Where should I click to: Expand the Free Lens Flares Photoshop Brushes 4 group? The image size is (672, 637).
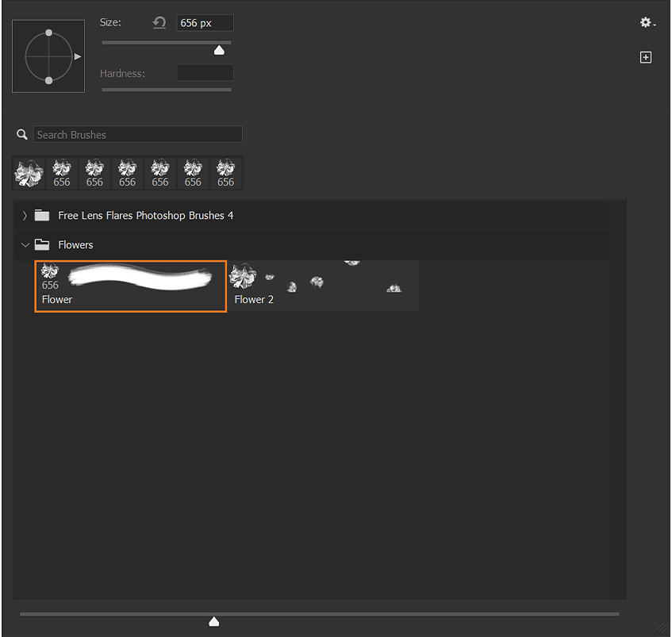pyautogui.click(x=25, y=216)
